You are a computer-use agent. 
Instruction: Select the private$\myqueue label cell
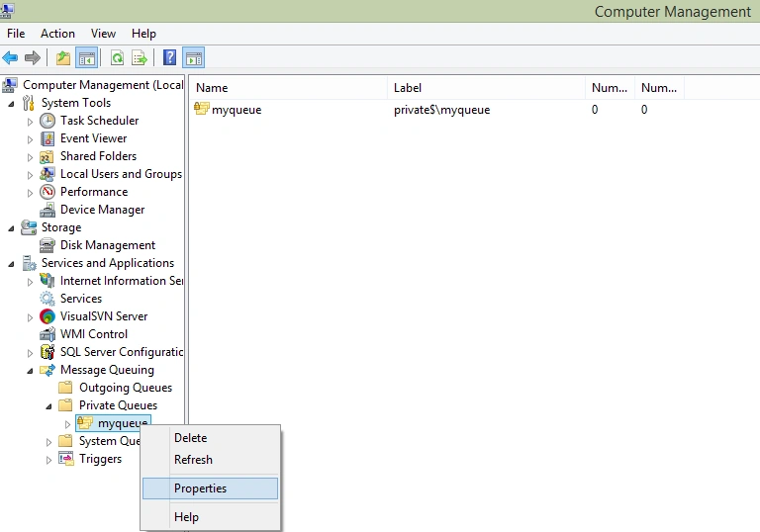pyautogui.click(x=441, y=110)
